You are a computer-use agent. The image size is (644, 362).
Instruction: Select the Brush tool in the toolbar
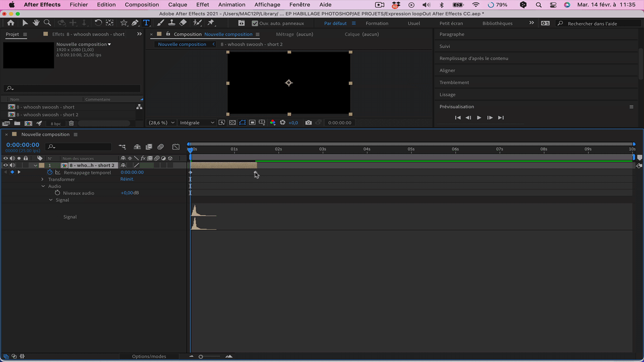pyautogui.click(x=160, y=23)
